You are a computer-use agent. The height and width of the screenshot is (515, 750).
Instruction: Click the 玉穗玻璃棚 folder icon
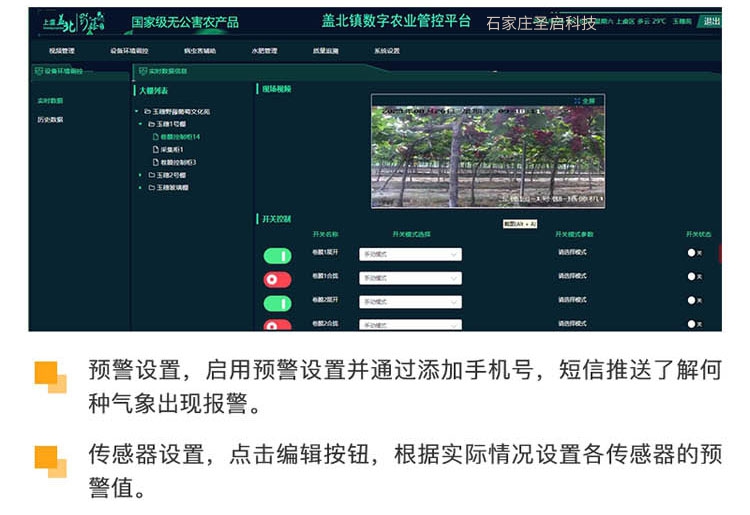[x=152, y=188]
